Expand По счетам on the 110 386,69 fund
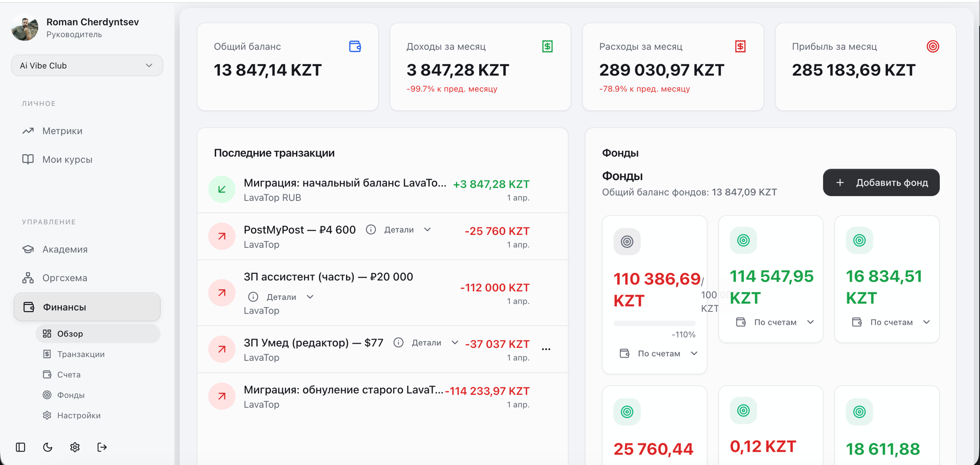The height and width of the screenshot is (465, 980). coord(659,354)
